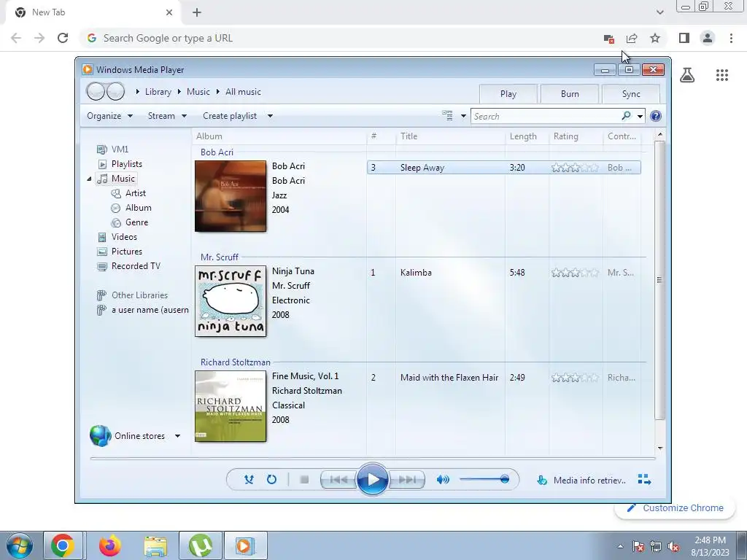The width and height of the screenshot is (747, 560).
Task: Click the Customize Chrome button
Action: pyautogui.click(x=675, y=508)
